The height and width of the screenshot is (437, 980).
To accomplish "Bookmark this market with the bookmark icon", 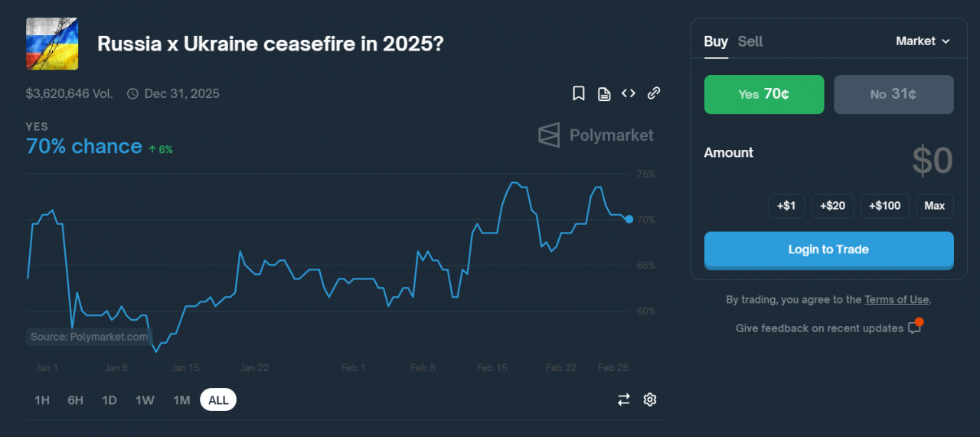I will point(579,93).
